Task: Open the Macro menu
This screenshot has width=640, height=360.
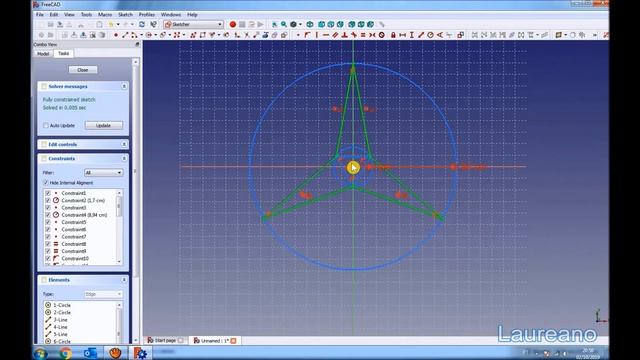Action: click(105, 15)
